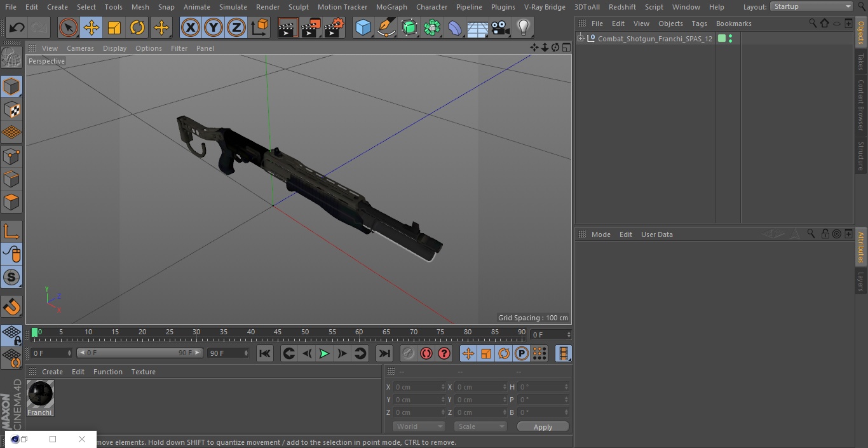Open Edit Render Settings

tap(334, 28)
